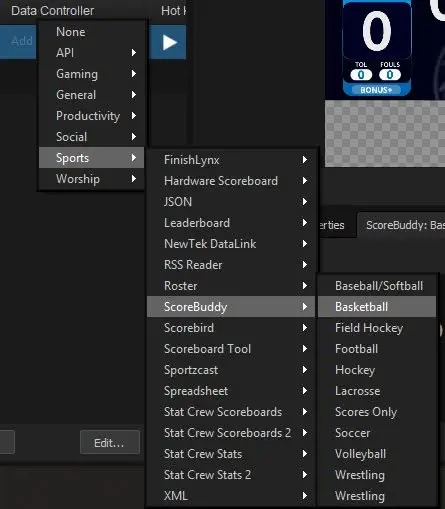The height and width of the screenshot is (509, 445).
Task: Expand the Spreadsheet submenu
Action: point(231,391)
